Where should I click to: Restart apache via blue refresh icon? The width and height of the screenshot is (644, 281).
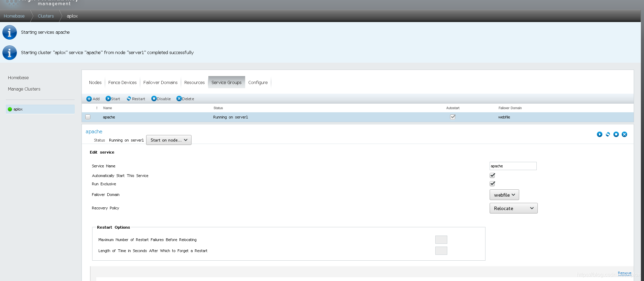(608, 134)
